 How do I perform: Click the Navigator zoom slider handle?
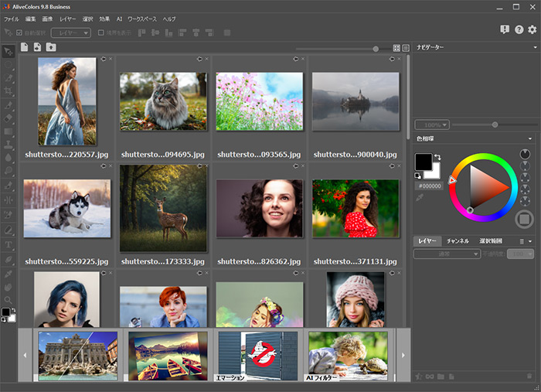click(x=495, y=124)
